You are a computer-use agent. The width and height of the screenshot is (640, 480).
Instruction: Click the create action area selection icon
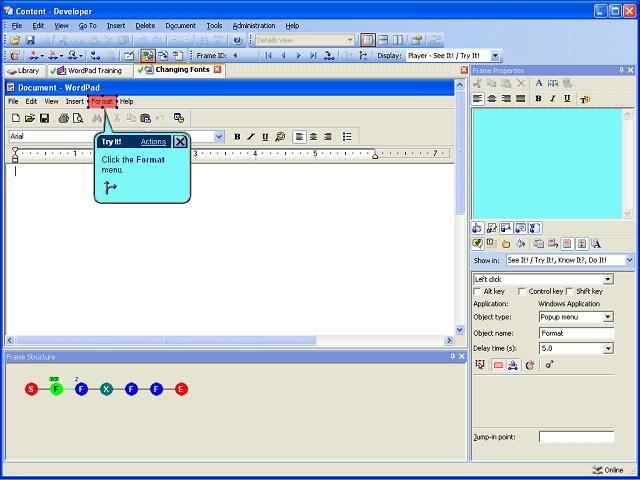pyautogui.click(x=480, y=365)
